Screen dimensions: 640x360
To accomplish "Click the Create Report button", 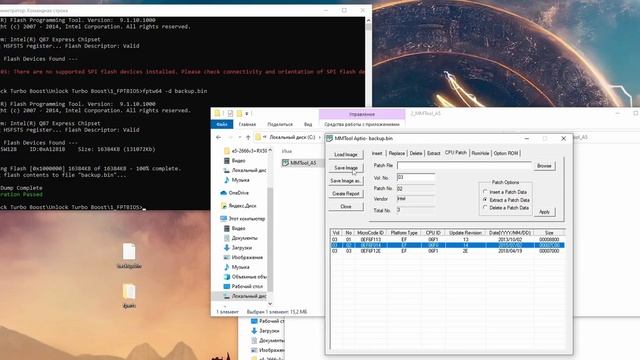I will tap(346, 193).
